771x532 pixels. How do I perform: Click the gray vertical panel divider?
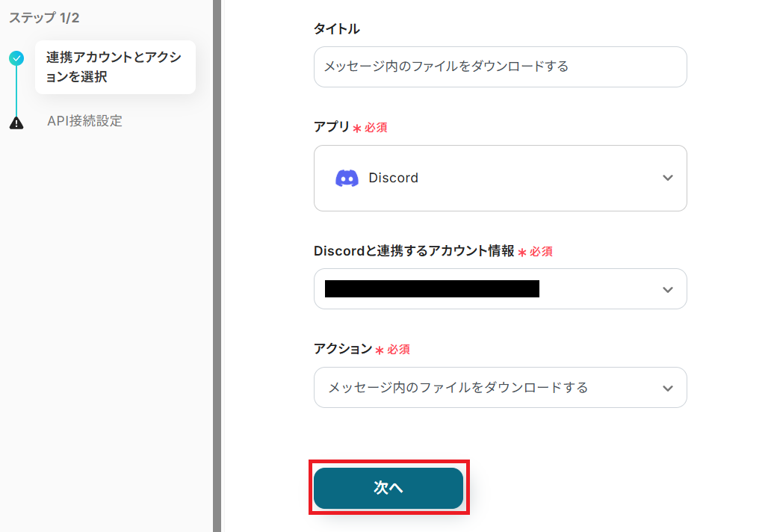[217, 266]
